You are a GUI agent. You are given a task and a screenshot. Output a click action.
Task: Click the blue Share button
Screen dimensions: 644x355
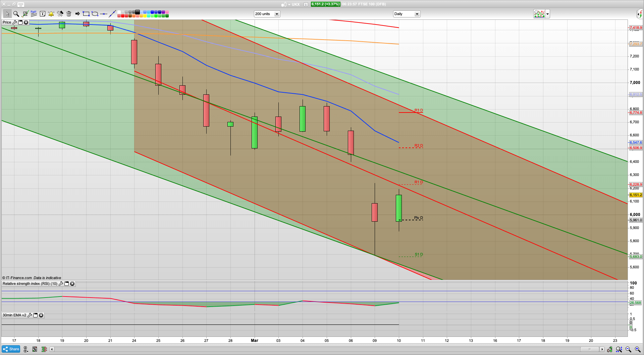click(x=11, y=349)
